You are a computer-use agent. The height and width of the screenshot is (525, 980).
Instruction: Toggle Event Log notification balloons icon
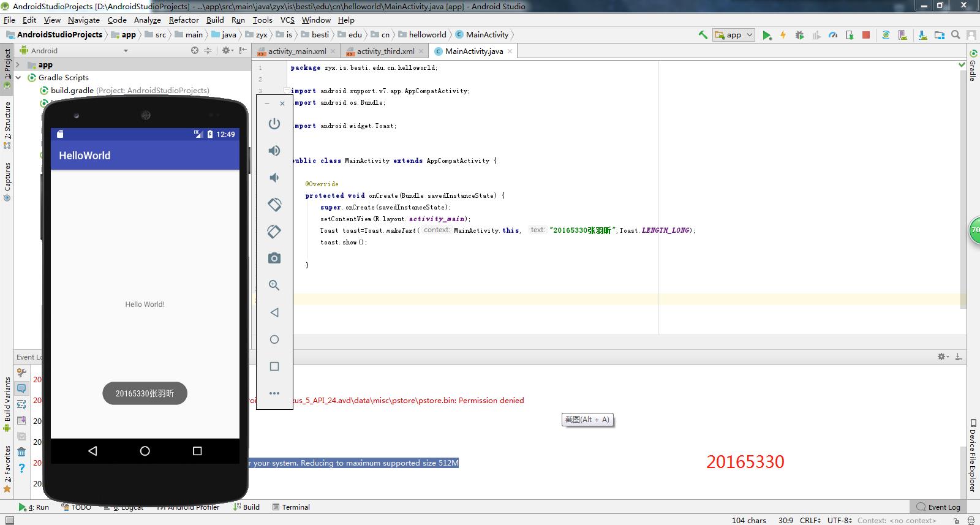(21, 388)
